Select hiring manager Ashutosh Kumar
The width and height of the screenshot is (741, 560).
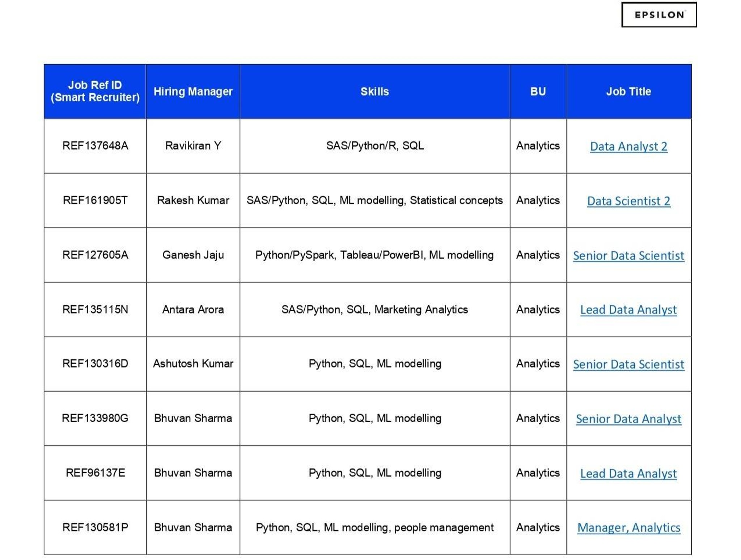[x=193, y=363]
